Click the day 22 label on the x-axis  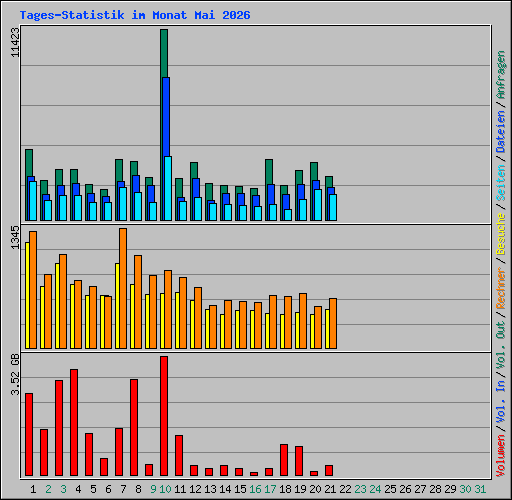tap(345, 489)
